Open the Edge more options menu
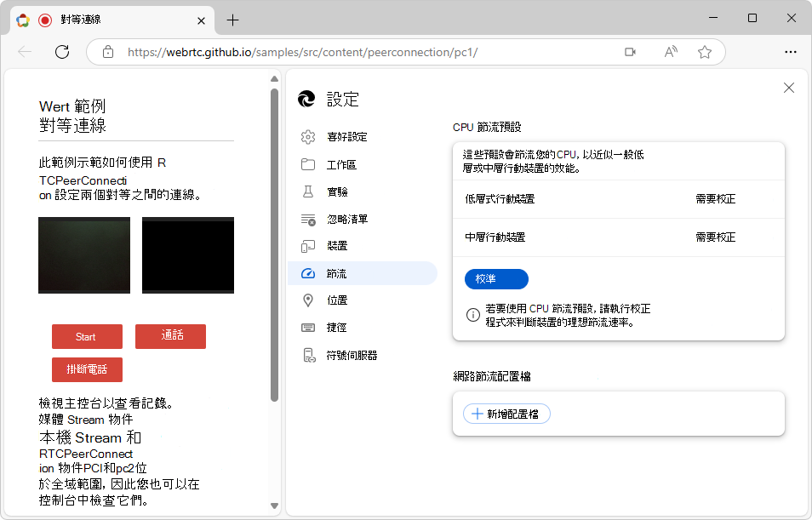 [790, 51]
